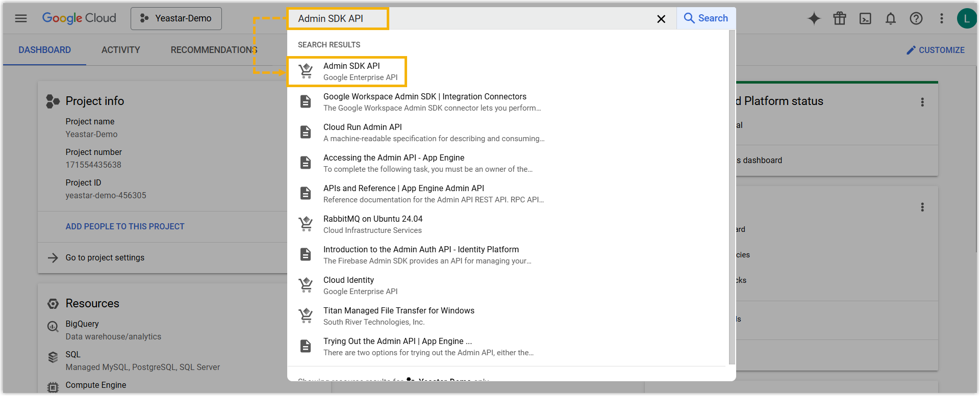Screen dimensions: 980x396
Task: Open Platform status card overflow menu
Action: coord(922,102)
